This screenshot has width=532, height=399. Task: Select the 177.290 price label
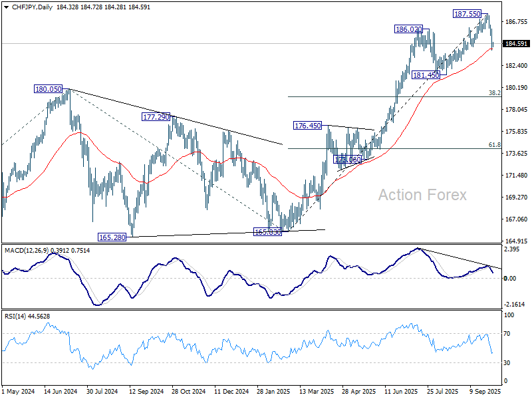[156, 117]
